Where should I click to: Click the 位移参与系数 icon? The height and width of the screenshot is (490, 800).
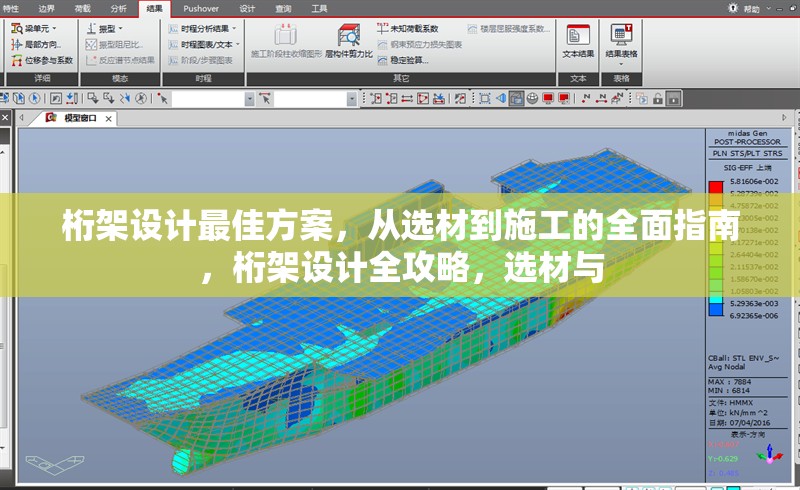[x=17, y=60]
